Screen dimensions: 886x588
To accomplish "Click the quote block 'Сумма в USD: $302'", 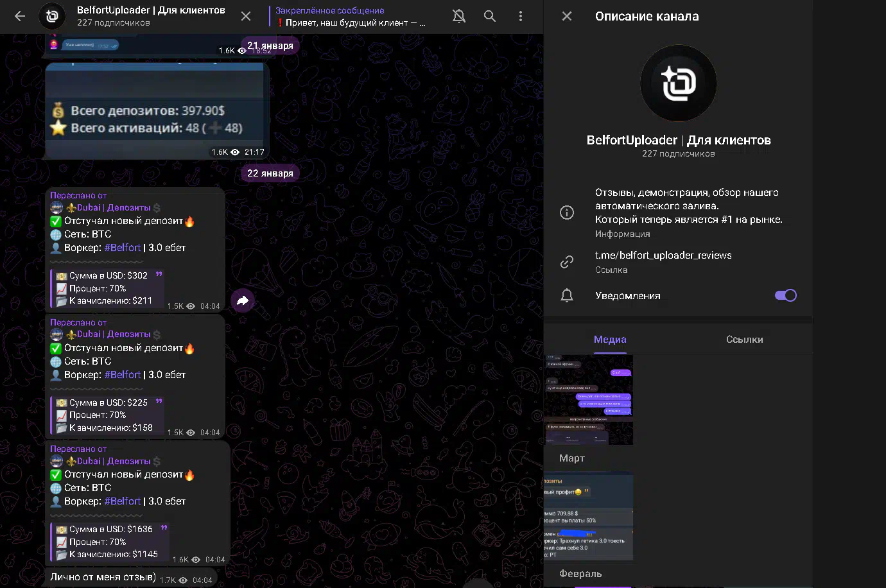I will [107, 288].
